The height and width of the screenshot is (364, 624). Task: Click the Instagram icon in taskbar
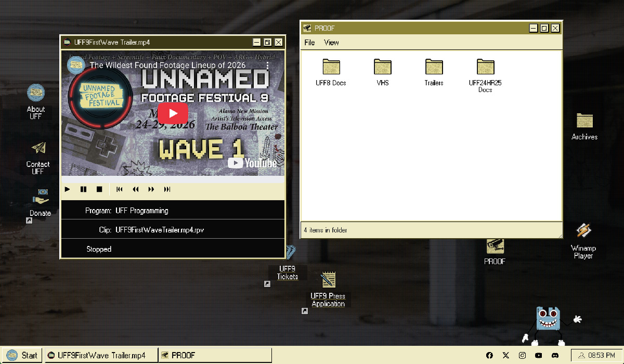point(522,355)
